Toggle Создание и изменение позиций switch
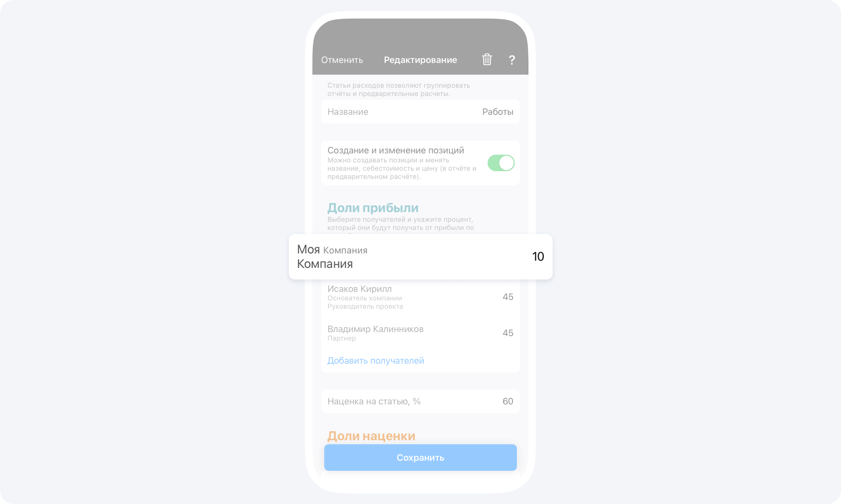 point(501,163)
